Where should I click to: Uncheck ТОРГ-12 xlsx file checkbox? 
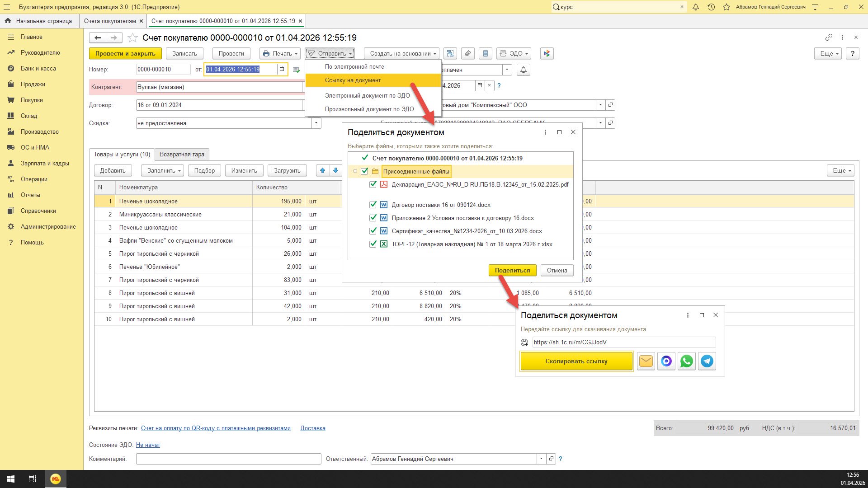click(x=373, y=244)
